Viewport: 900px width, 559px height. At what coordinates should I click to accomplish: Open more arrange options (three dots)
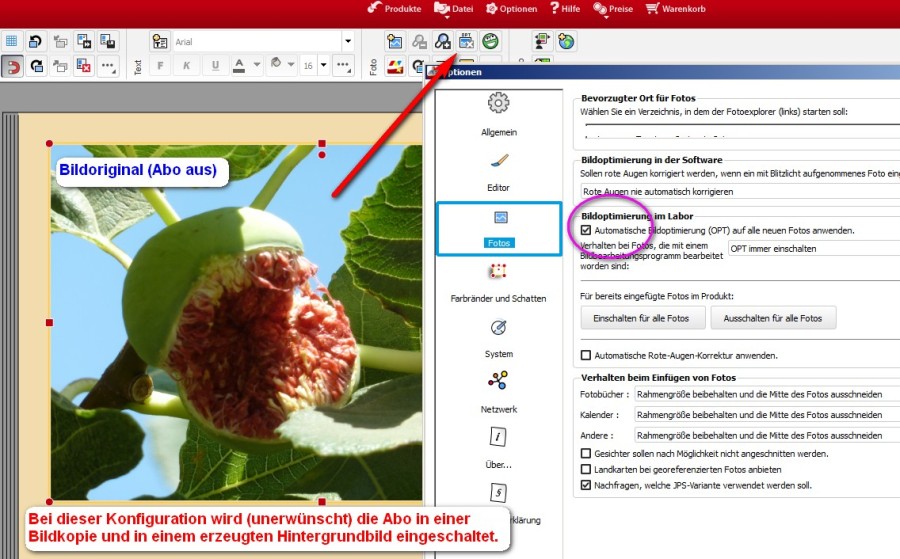(x=108, y=66)
